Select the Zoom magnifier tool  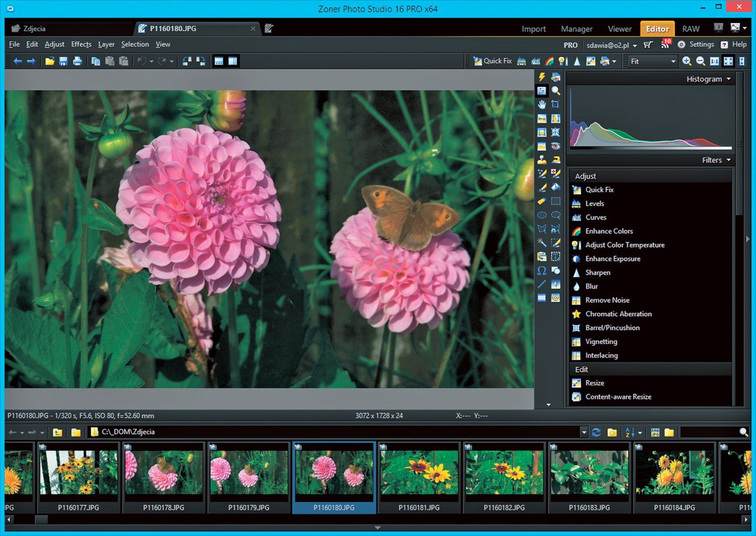pyautogui.click(x=555, y=91)
